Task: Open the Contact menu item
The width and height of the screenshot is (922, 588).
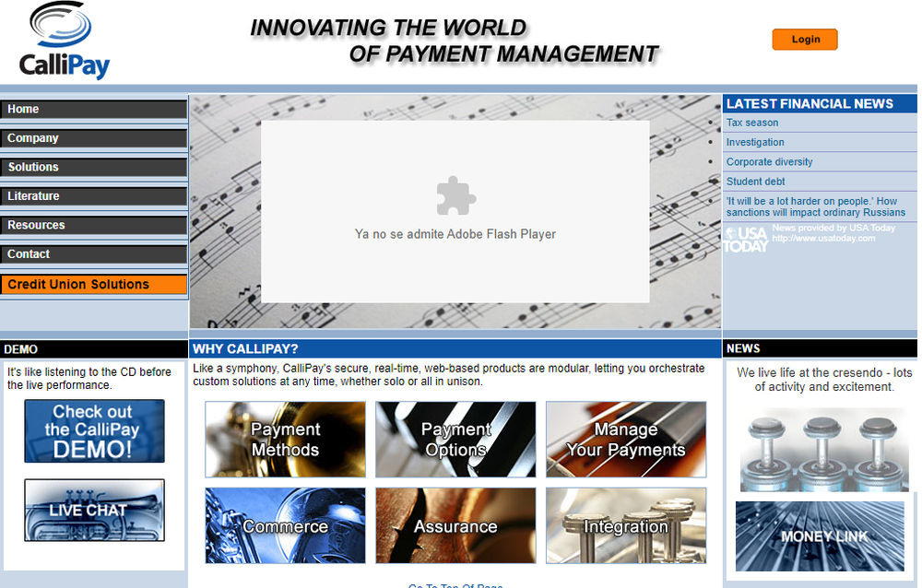Action: tap(94, 254)
